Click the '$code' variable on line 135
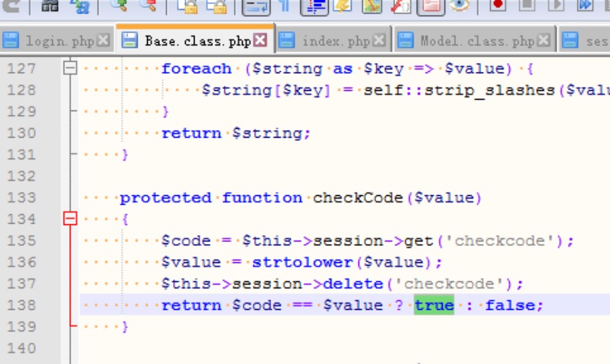The image size is (610, 364). [x=186, y=241]
